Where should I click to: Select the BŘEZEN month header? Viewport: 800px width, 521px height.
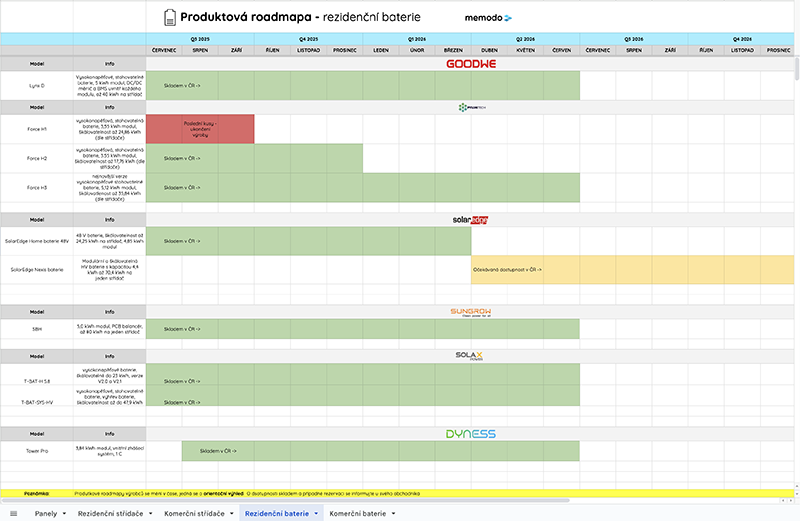pyautogui.click(x=453, y=50)
